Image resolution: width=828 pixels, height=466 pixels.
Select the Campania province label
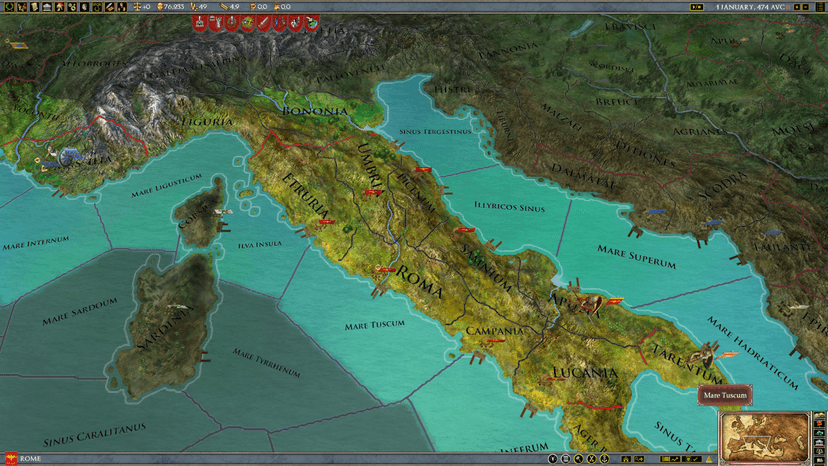[x=495, y=331]
